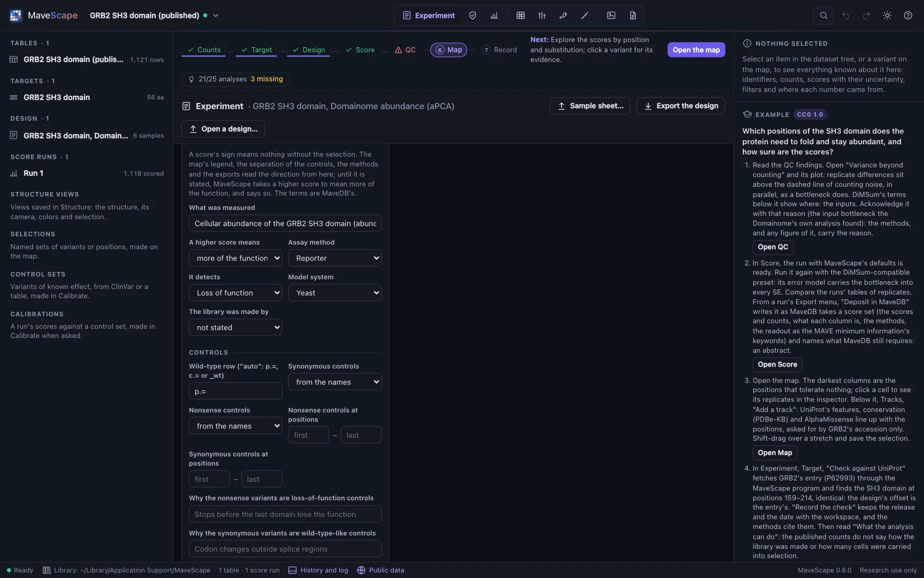Open the Model system Yeast dropdown
Screen dimensions: 924x578
[335, 293]
